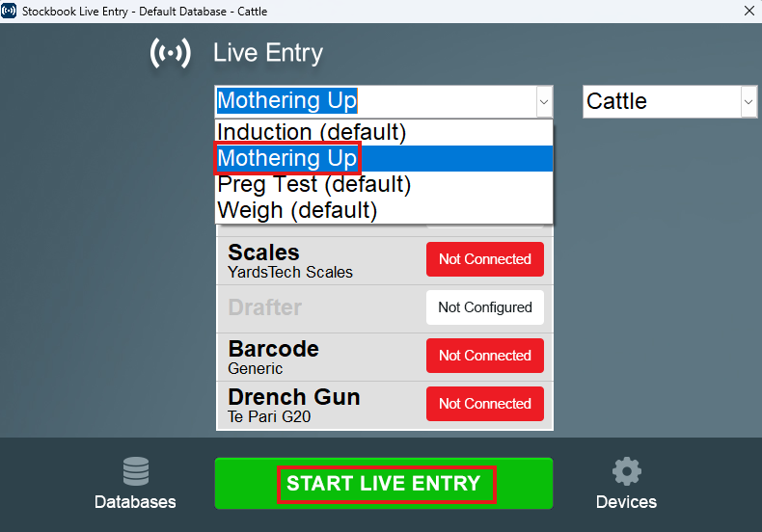
Task: Select Weigh (default) option
Action: click(x=297, y=209)
